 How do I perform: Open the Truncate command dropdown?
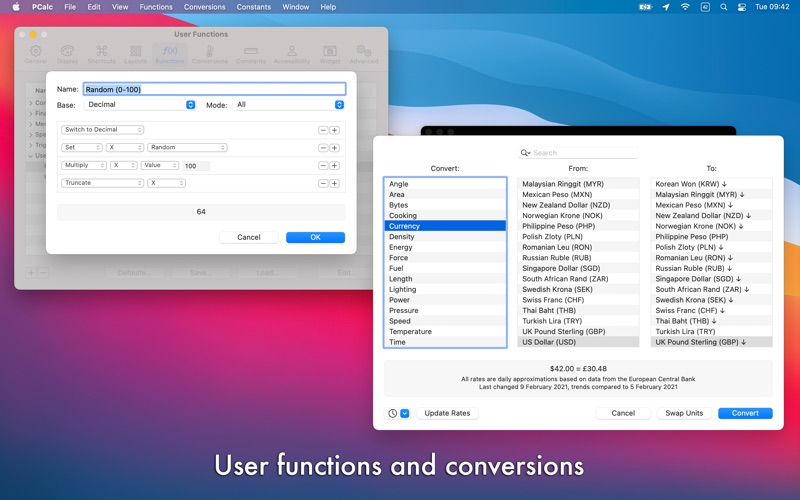coord(103,183)
